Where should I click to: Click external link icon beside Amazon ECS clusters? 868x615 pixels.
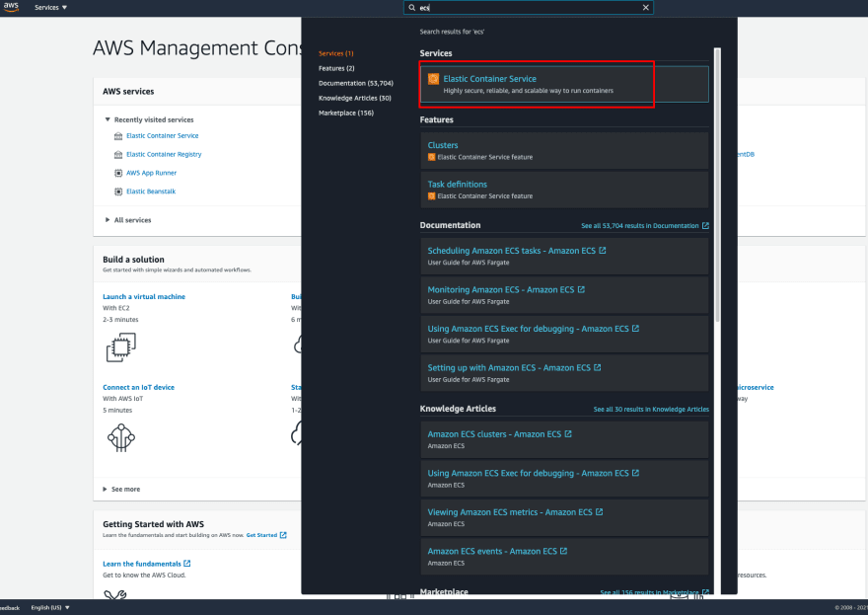(568, 433)
